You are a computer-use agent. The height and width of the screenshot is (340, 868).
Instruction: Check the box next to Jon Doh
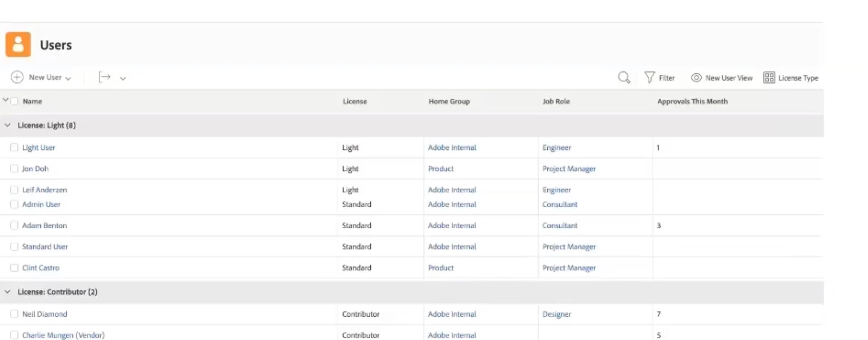14,168
